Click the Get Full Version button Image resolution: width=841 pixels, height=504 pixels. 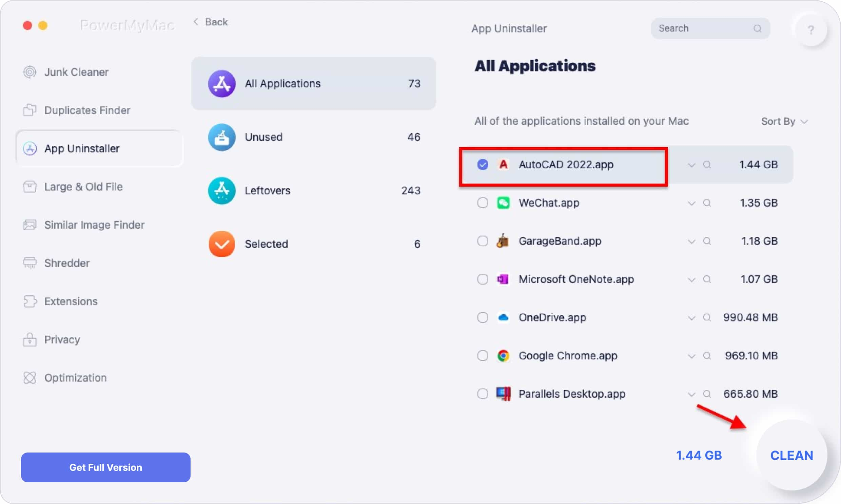click(105, 467)
